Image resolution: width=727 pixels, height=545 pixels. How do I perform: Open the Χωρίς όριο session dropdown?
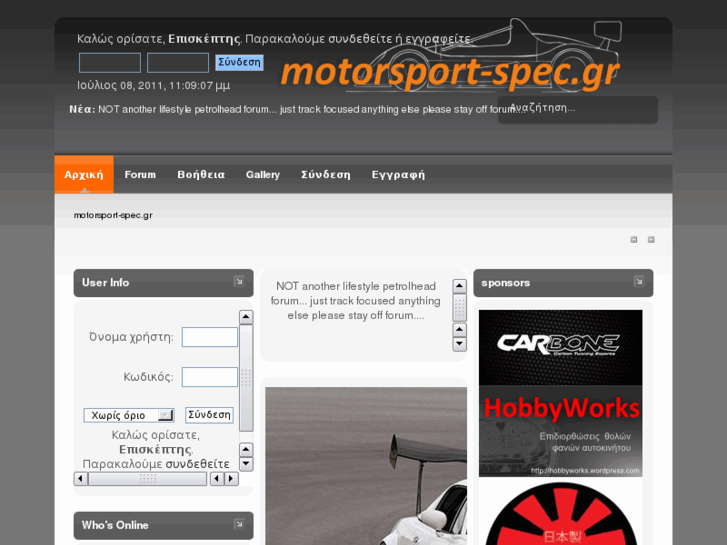129,415
